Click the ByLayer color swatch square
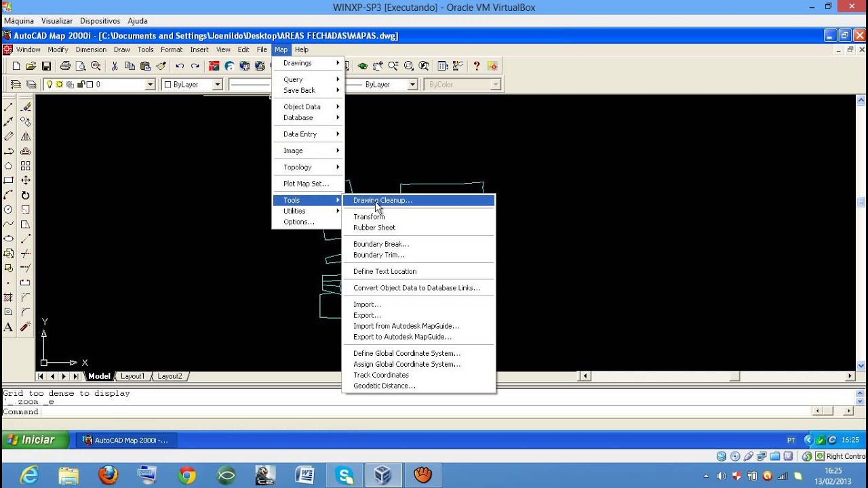The width and height of the screenshot is (868, 488). (x=167, y=85)
